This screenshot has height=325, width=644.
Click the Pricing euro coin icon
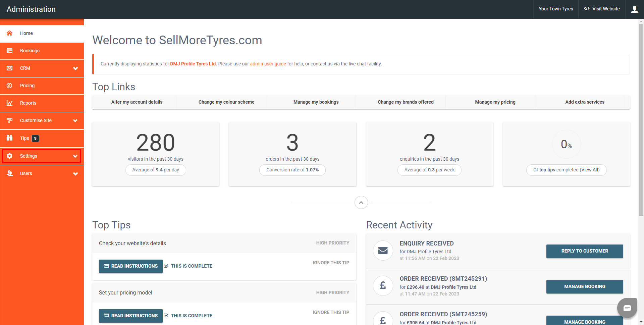9,86
